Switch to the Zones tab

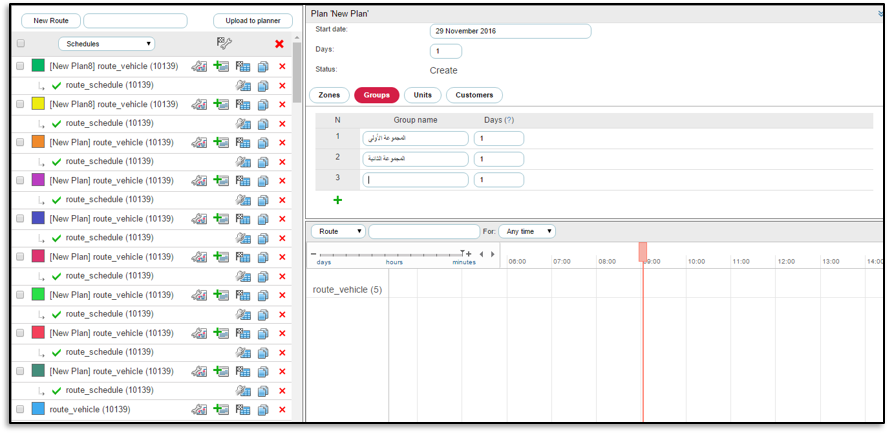click(329, 95)
